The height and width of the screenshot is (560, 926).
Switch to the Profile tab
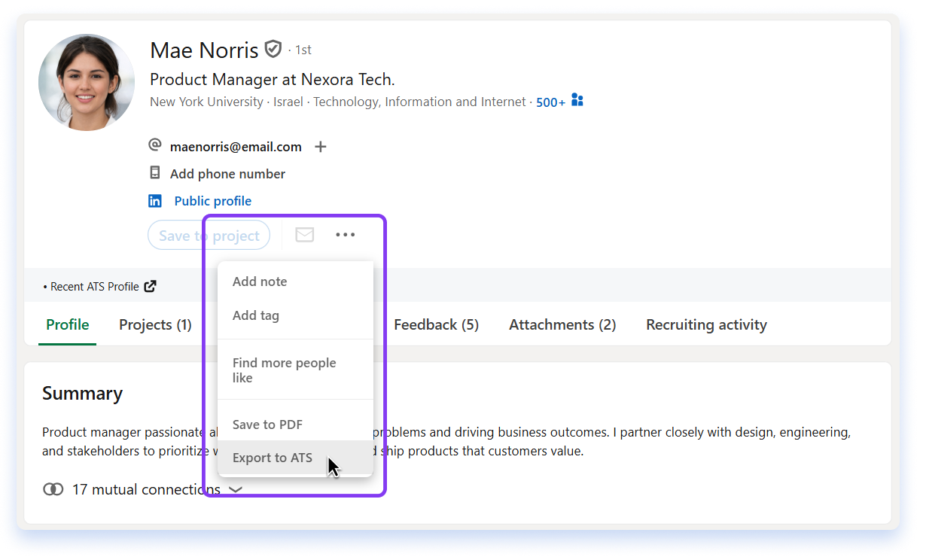coord(68,325)
